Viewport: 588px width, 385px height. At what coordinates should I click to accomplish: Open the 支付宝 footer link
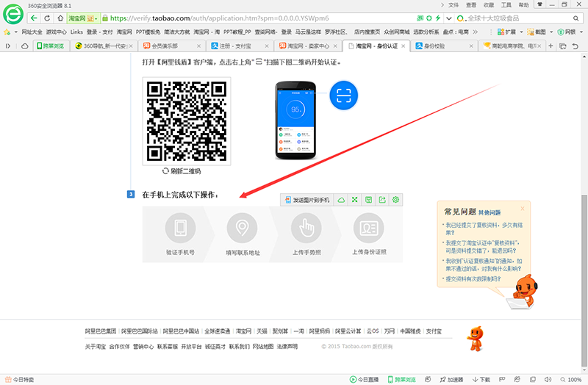pos(434,331)
